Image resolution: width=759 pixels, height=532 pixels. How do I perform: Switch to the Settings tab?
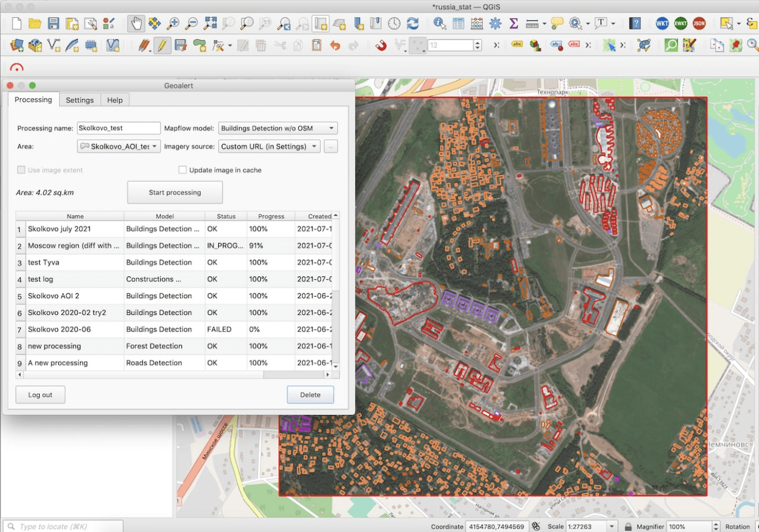(79, 100)
